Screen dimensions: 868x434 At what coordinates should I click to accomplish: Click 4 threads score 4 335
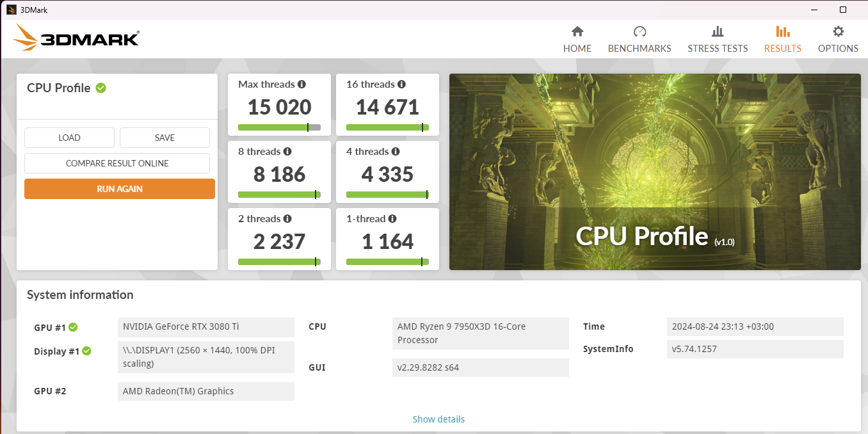[x=388, y=174]
